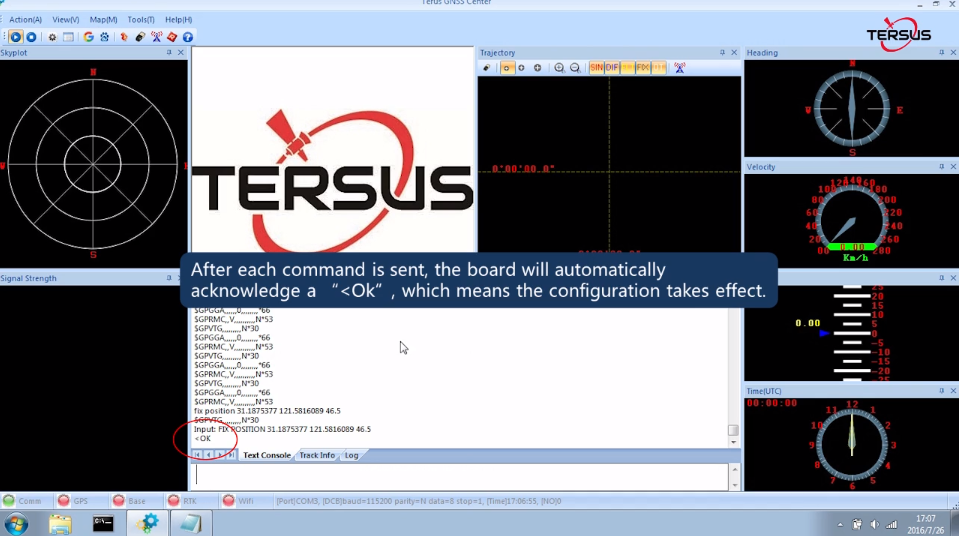Close the Time(UTC) panel
This screenshot has width=959, height=536.
click(x=953, y=390)
